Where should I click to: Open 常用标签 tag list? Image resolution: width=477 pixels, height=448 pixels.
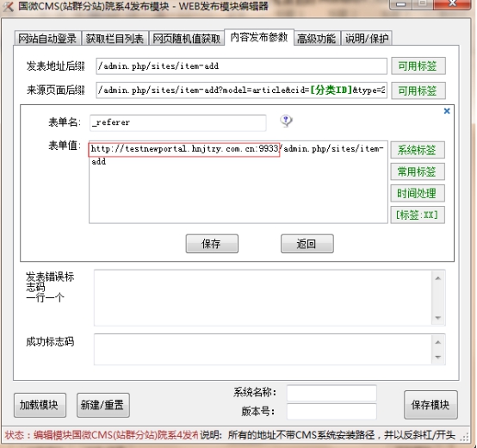417,171
